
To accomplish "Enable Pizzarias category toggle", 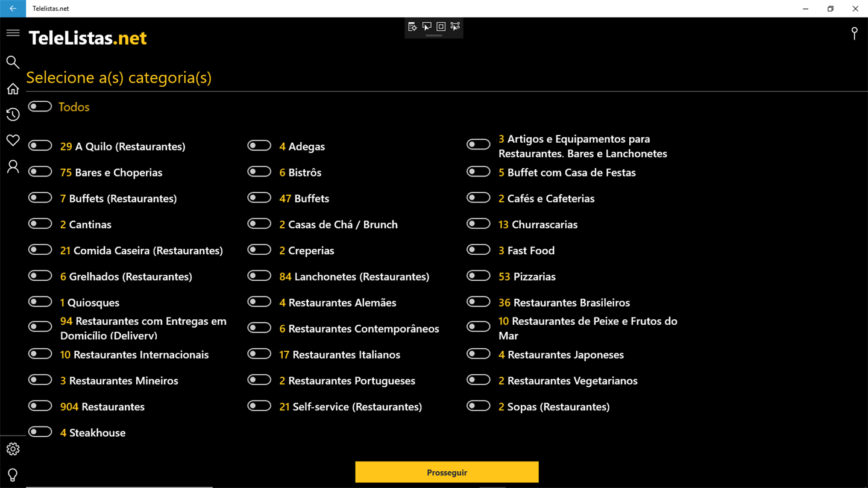I will click(479, 276).
